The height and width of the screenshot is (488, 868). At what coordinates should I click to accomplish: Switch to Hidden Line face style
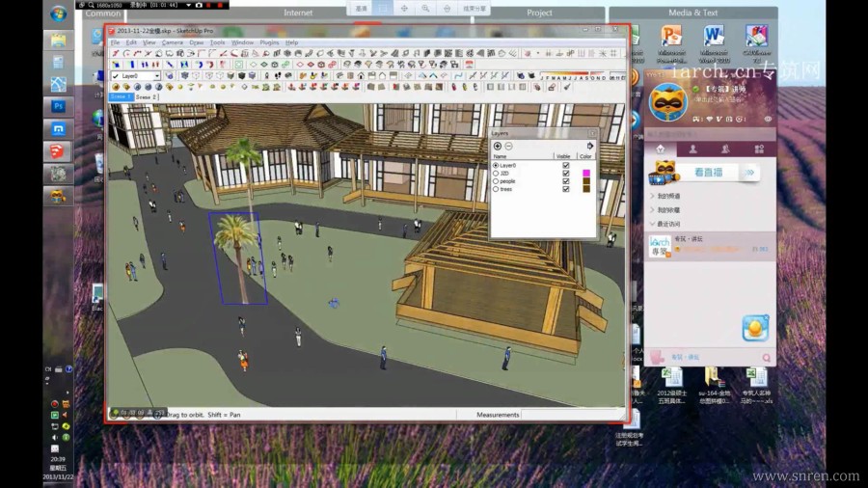pos(220,76)
